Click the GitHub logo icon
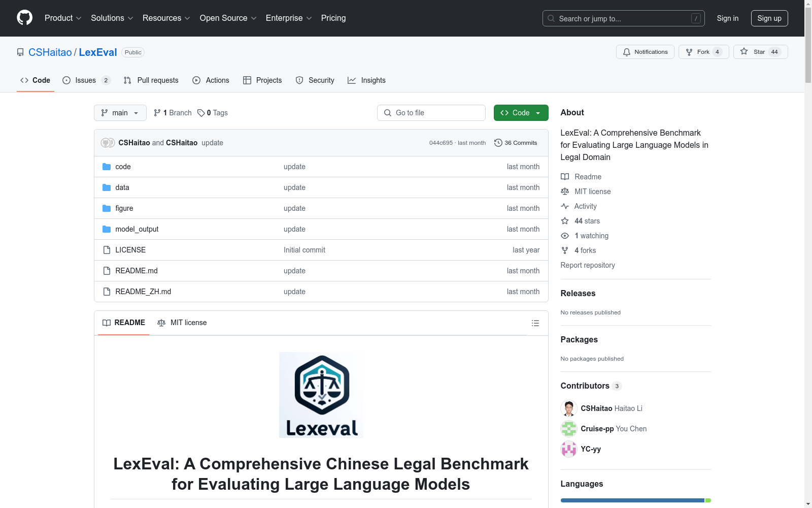This screenshot has width=812, height=508. 24,18
